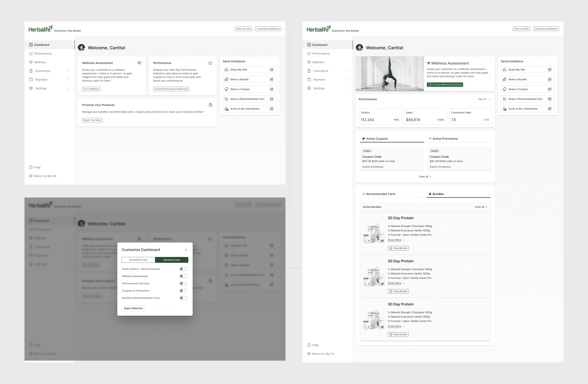The image size is (588, 384).
Task: Click tag icon on Share a Coupon, detailed dashboard
Action: point(504,89)
